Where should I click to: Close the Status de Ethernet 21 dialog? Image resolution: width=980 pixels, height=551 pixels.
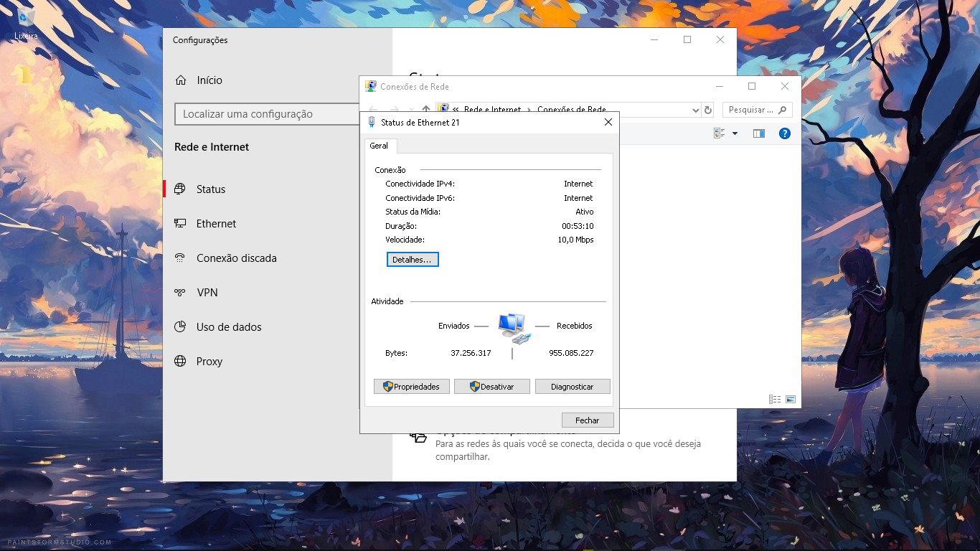pyautogui.click(x=608, y=123)
